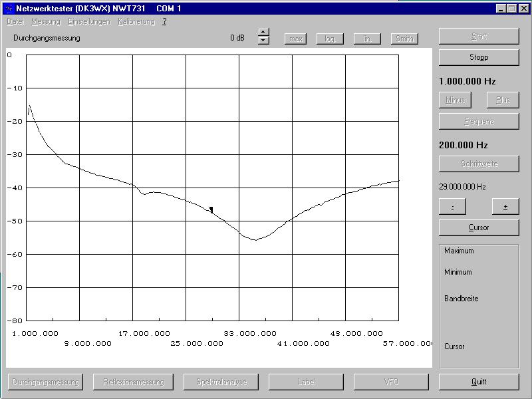Viewport: 532px width, 399px height.
Task: Click the application icon in title bar
Action: tap(9, 9)
